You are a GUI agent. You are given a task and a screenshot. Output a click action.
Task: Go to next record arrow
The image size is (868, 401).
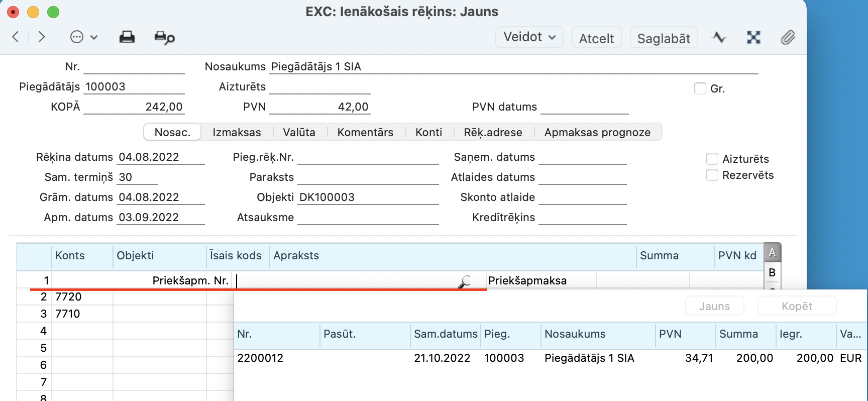pos(42,37)
